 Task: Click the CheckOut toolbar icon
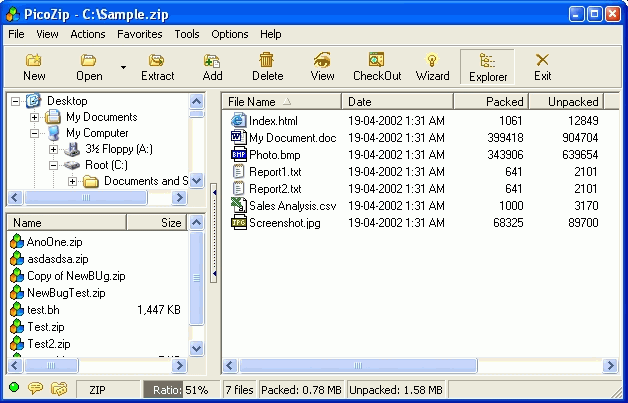coord(376,60)
